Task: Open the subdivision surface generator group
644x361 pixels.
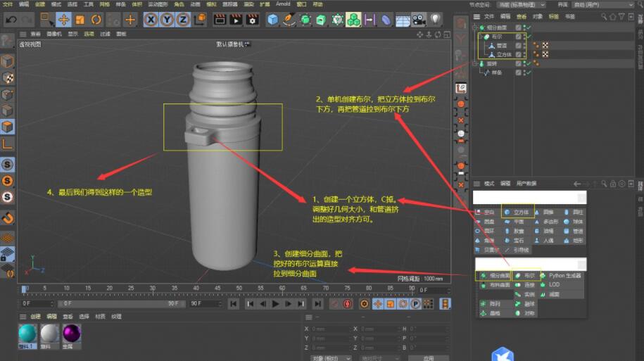Action: 305,19
